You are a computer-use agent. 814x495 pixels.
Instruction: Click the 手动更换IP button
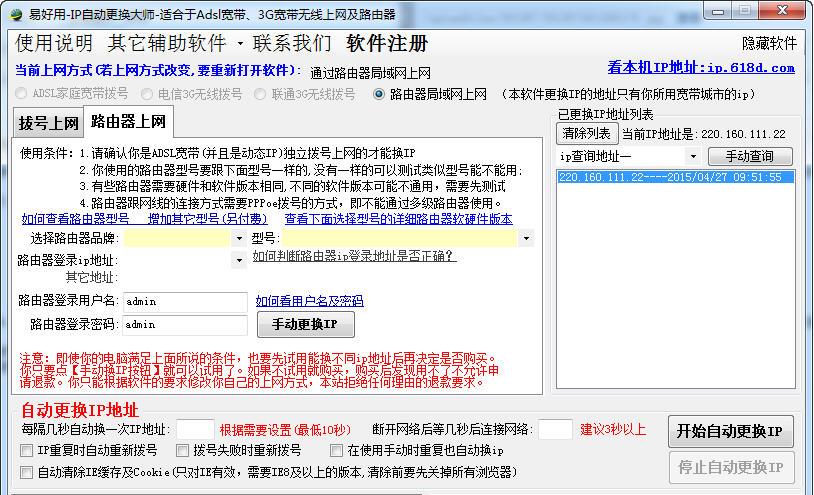click(x=305, y=324)
